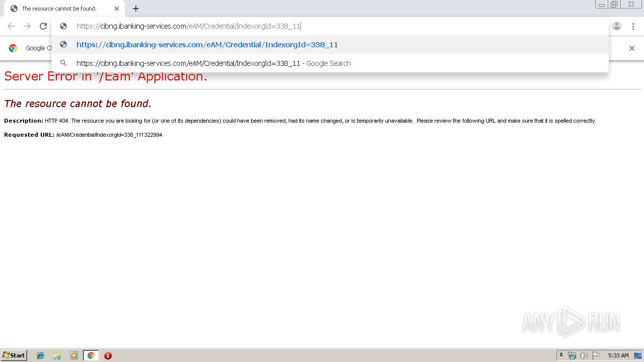Click the requested URL path text
Screen dimensions: 644x362
pos(109,135)
